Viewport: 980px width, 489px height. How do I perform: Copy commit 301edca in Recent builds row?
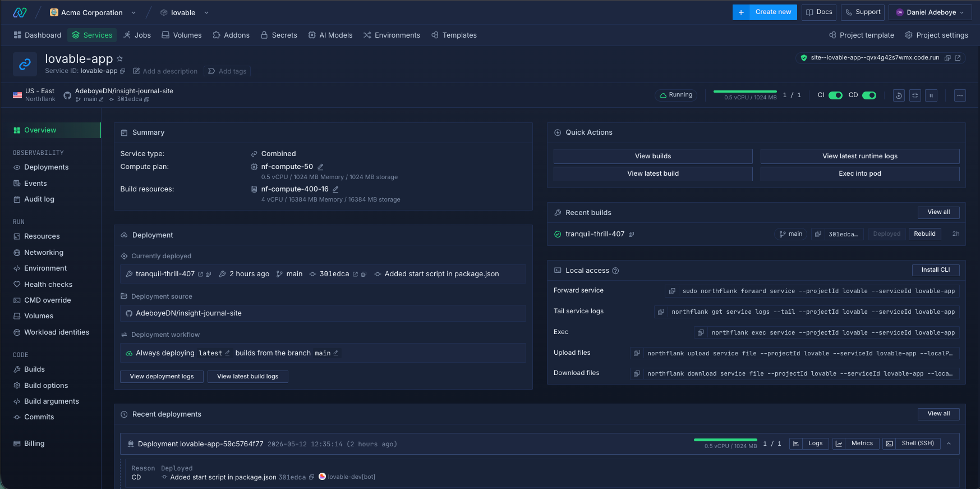(818, 234)
